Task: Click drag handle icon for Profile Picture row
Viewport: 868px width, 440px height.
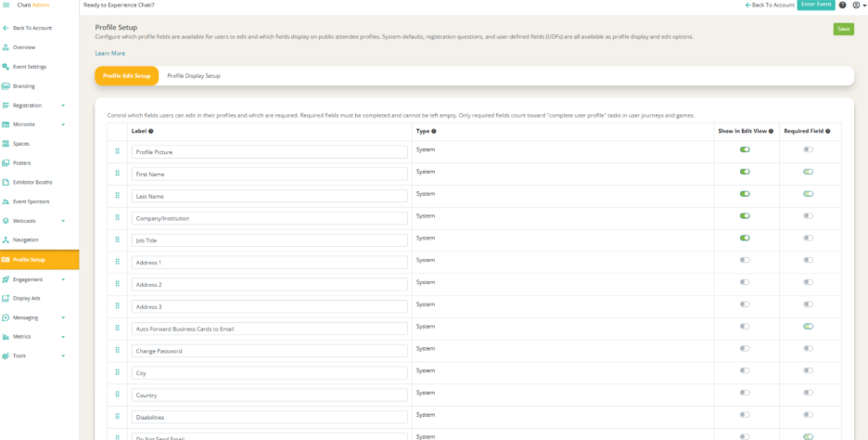Action: pos(118,150)
